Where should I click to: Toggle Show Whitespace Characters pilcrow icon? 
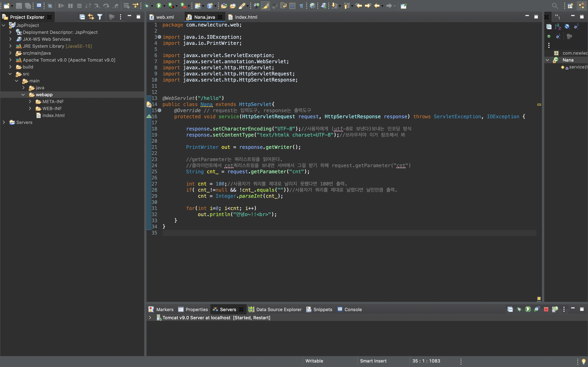pyautogui.click(x=301, y=6)
